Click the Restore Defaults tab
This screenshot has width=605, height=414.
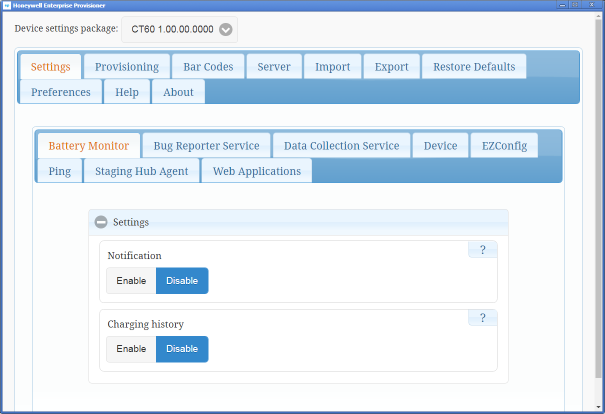(474, 67)
